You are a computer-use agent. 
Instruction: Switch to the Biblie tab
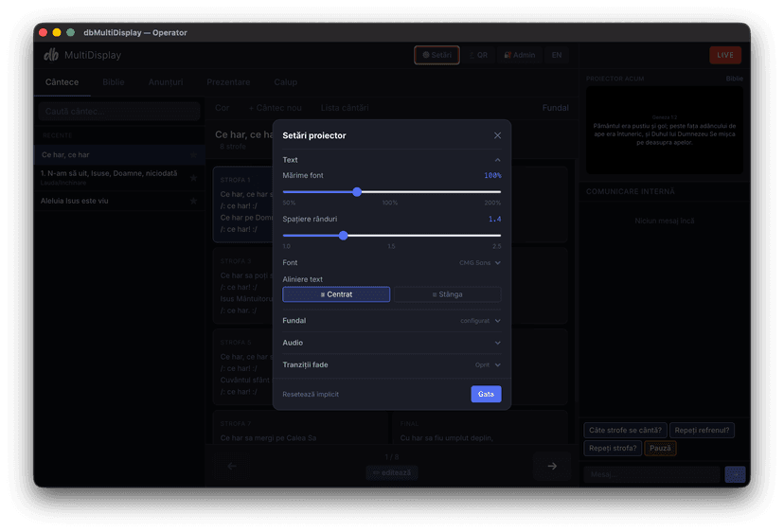coord(114,82)
